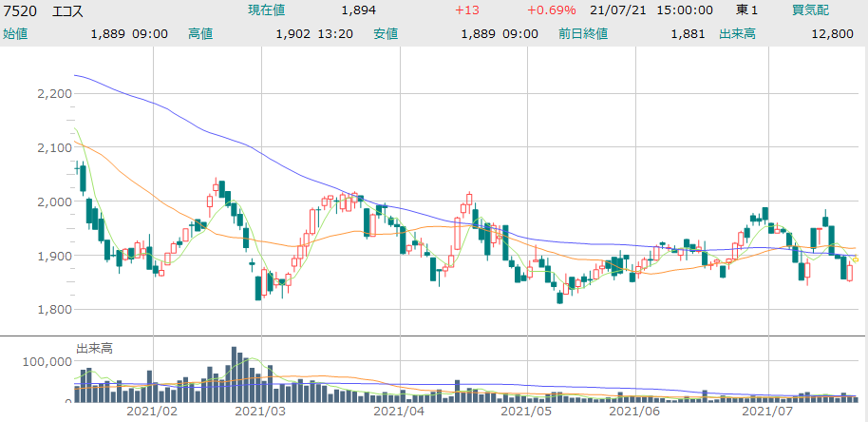Click the 安値 label
Screen dimensions: 868x422
[x=385, y=33]
